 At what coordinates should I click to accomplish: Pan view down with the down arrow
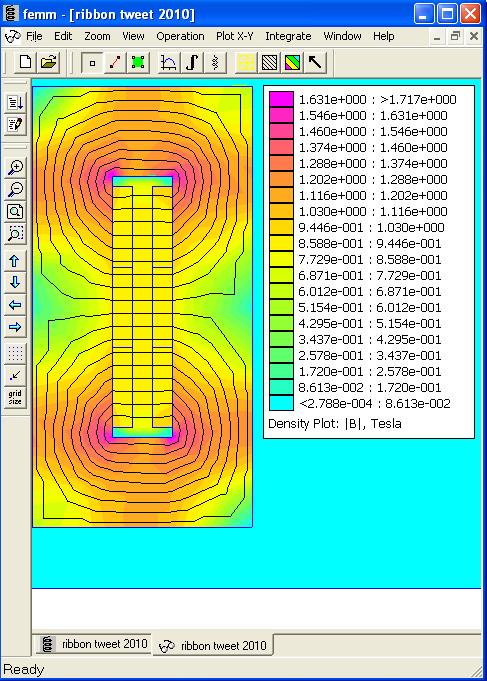(15, 283)
